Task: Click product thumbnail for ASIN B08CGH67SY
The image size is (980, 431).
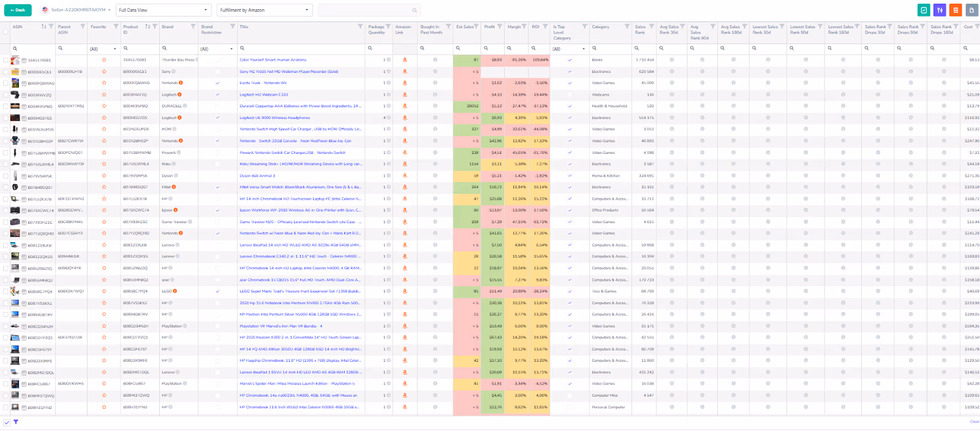Action: pyautogui.click(x=15, y=349)
